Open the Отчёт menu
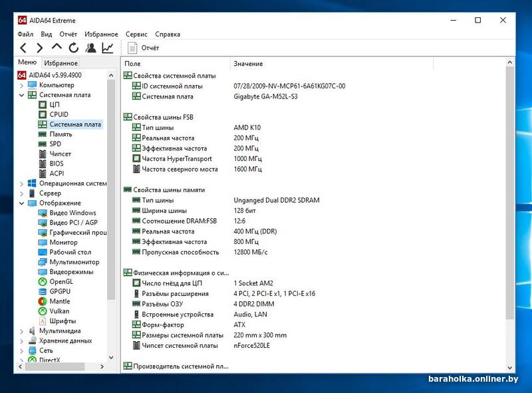Screen dimensions: 532x393 pos(68,35)
